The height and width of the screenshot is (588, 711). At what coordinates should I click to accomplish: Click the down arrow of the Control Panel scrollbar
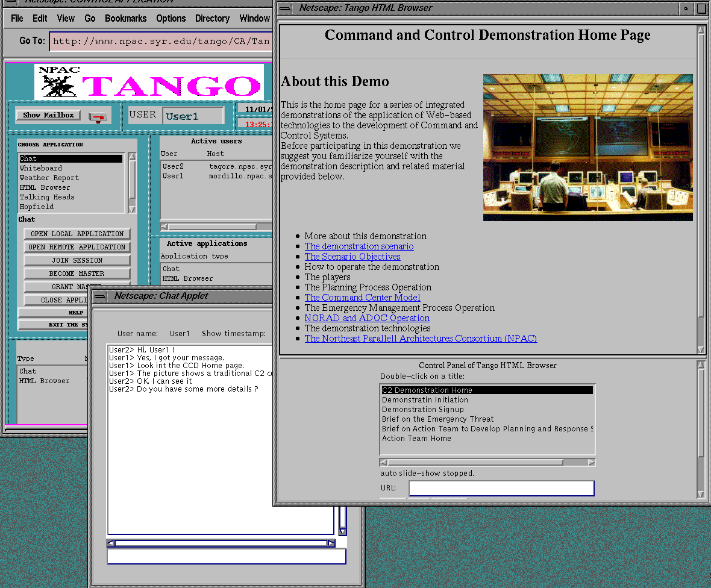(701, 494)
